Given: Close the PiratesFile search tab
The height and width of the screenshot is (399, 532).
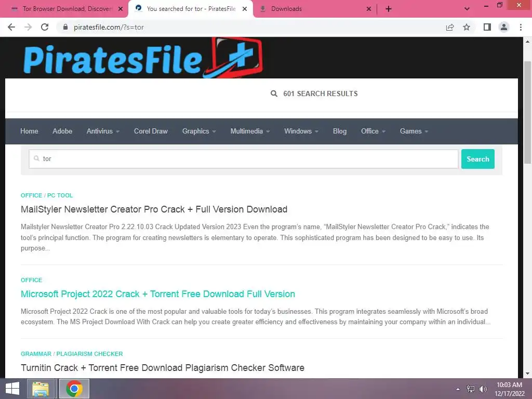Looking at the screenshot, I should [245, 9].
